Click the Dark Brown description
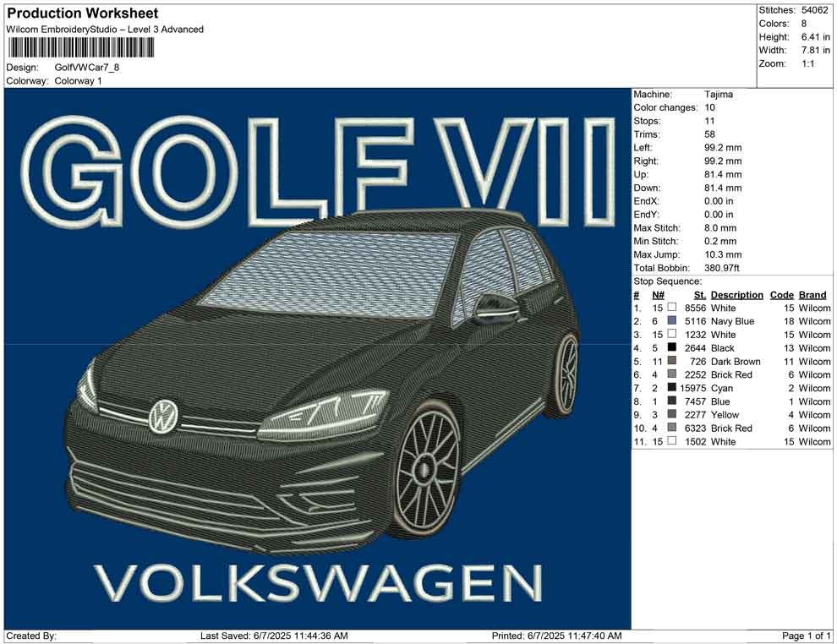The image size is (837, 644). point(736,361)
